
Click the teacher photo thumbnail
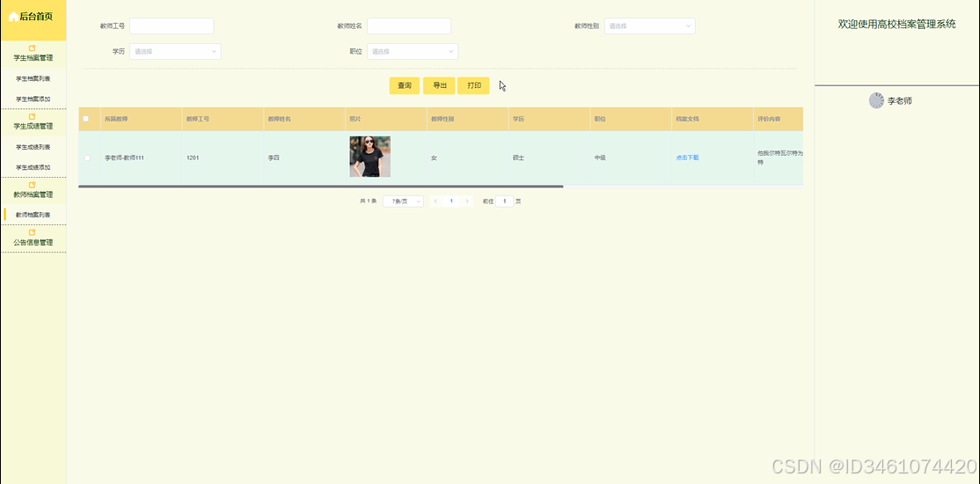(370, 157)
